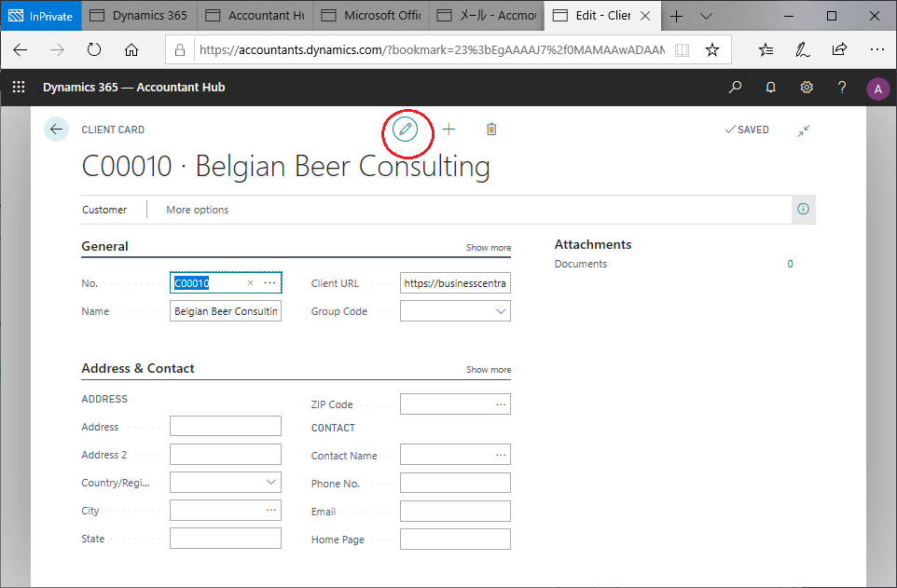Open the ZIP Code lookup ellipsis
Viewport: 897px width, 588px height.
click(501, 404)
